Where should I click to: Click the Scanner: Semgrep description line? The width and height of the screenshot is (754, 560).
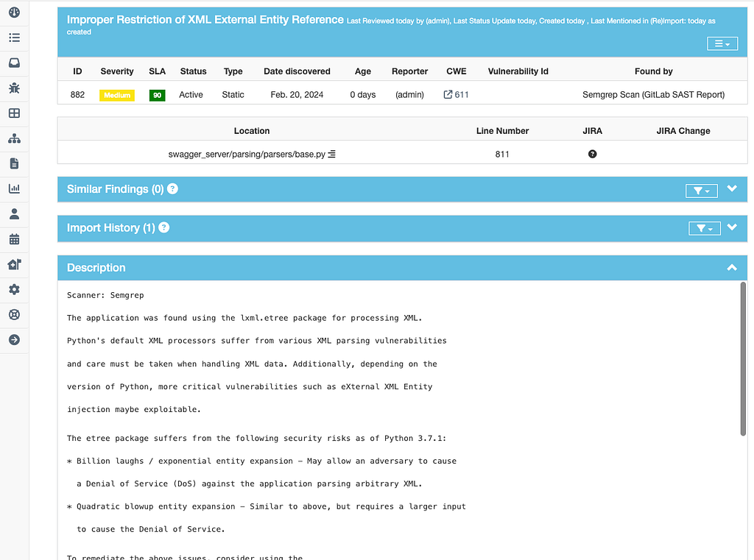[x=105, y=295]
